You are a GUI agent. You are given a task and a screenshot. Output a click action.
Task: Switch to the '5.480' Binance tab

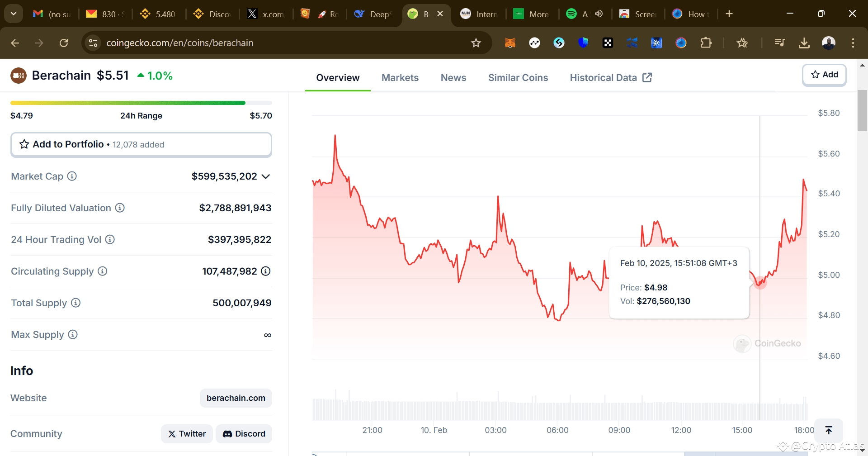pyautogui.click(x=159, y=14)
